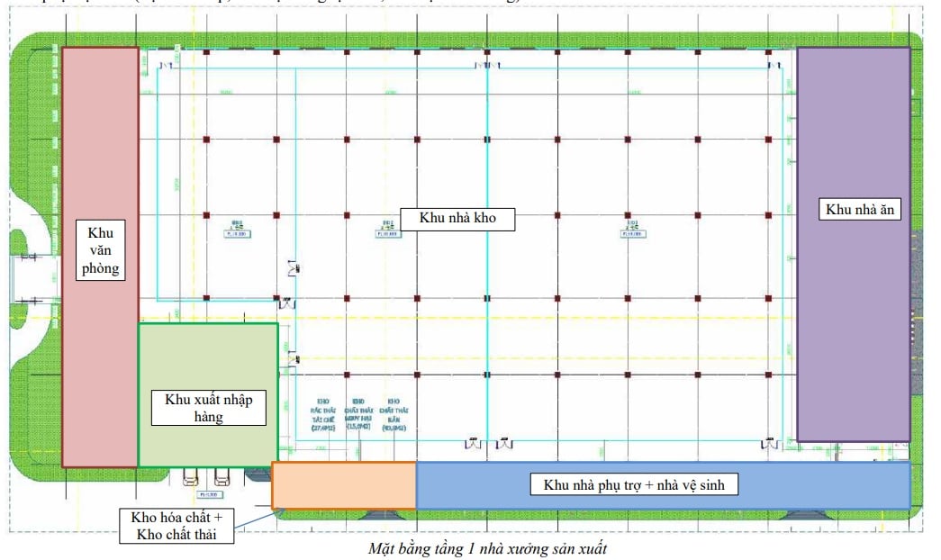Select the KHO CHẤT THẢI NGUY HẠI room text
Viewport: 941px width, 560px height.
(x=358, y=414)
